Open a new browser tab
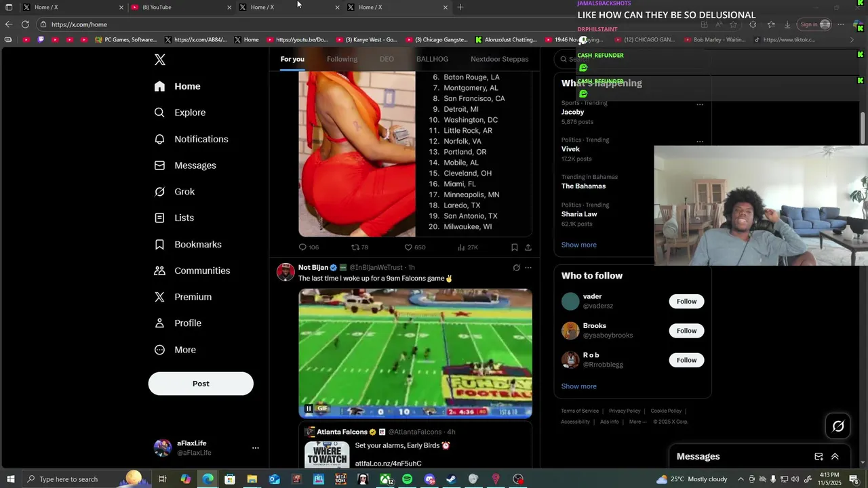This screenshot has height=488, width=868. pyautogui.click(x=460, y=7)
